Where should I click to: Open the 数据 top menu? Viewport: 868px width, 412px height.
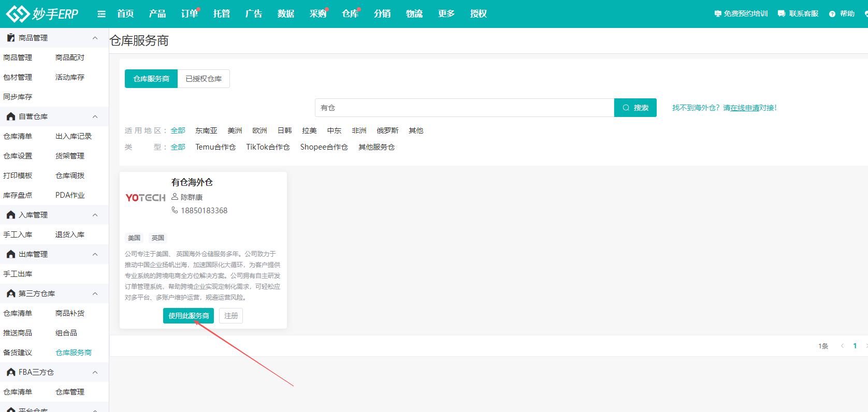286,14
